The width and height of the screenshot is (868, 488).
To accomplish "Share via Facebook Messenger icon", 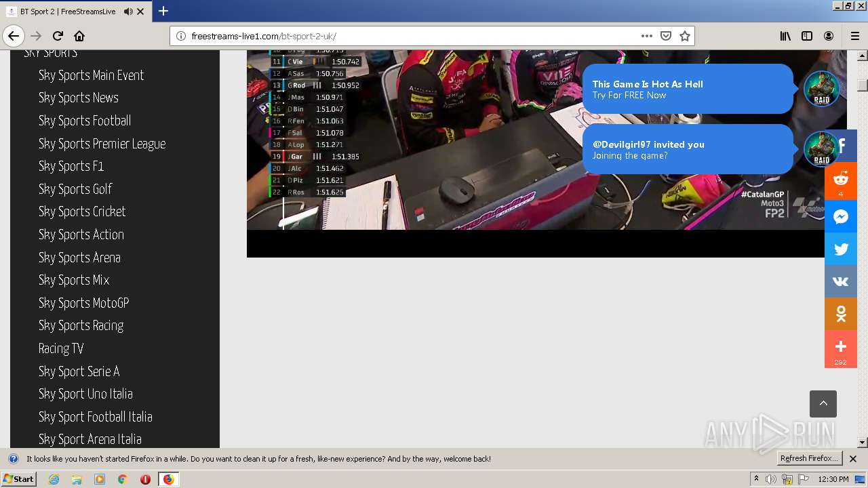I will (841, 217).
